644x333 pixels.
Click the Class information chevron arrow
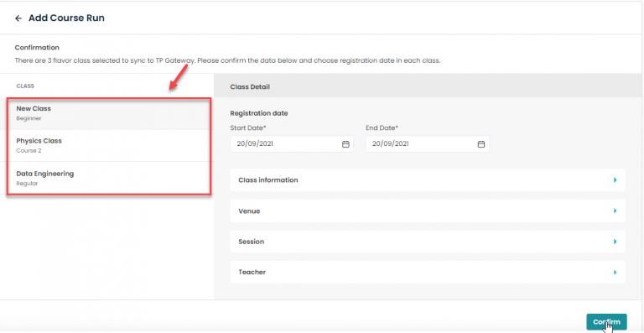click(x=615, y=180)
